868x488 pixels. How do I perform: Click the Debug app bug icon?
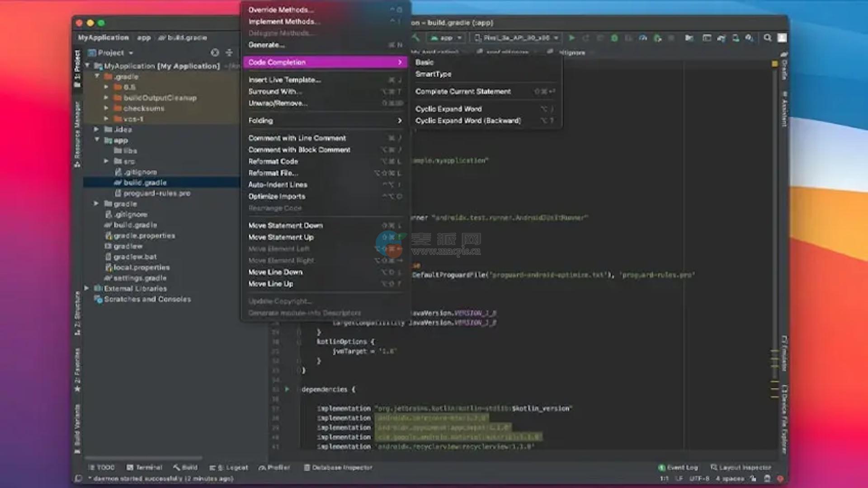tap(614, 38)
